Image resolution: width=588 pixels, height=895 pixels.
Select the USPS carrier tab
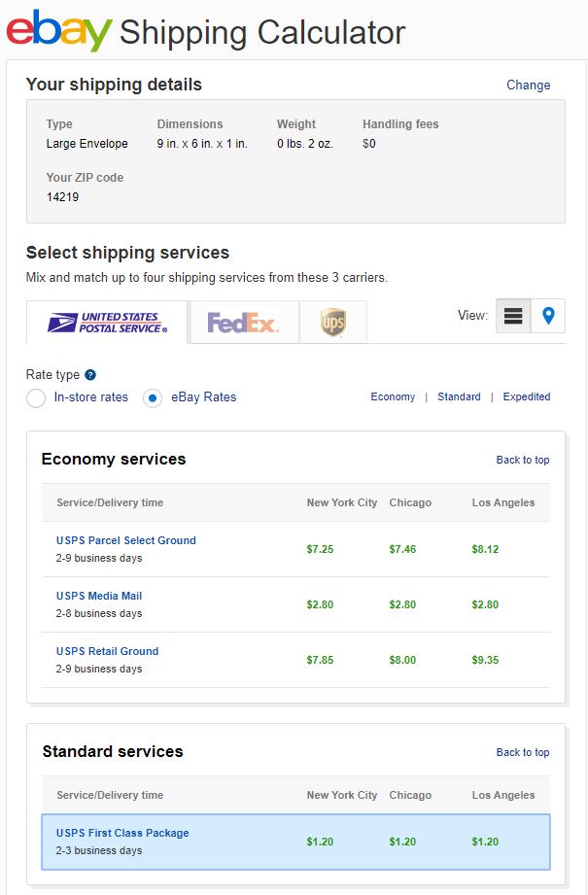point(107,323)
